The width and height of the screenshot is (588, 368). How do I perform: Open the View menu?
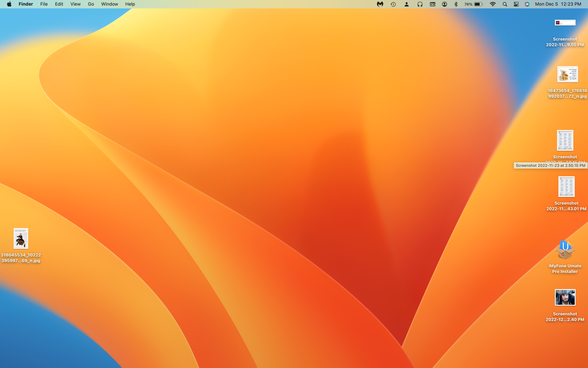point(75,4)
